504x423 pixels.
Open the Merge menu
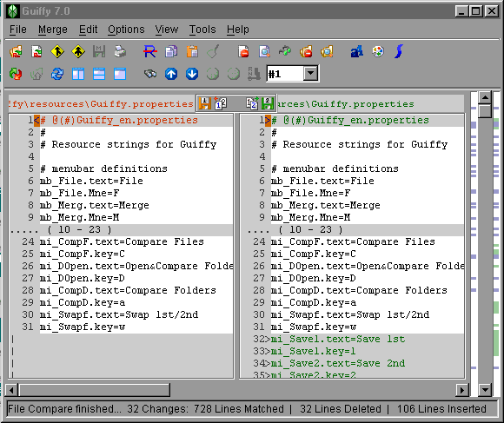[53, 30]
